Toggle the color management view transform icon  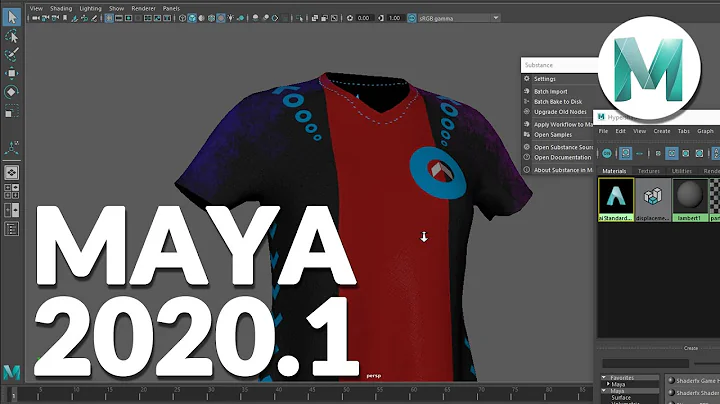click(412, 18)
